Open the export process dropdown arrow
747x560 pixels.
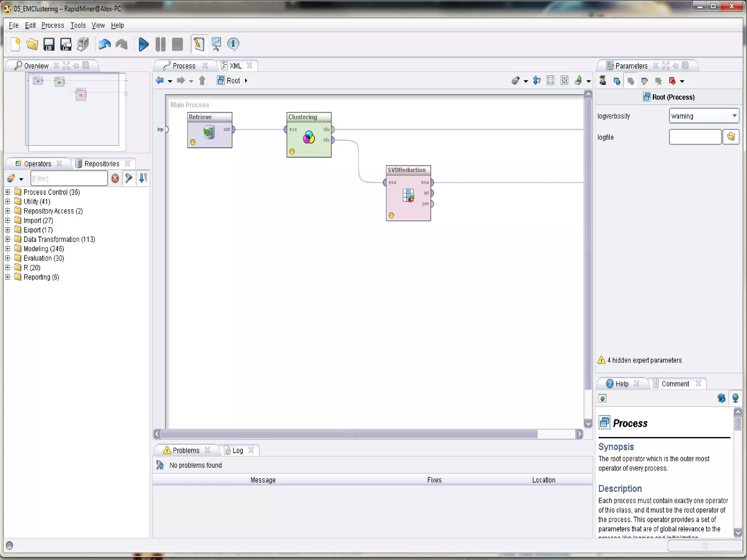[588, 81]
